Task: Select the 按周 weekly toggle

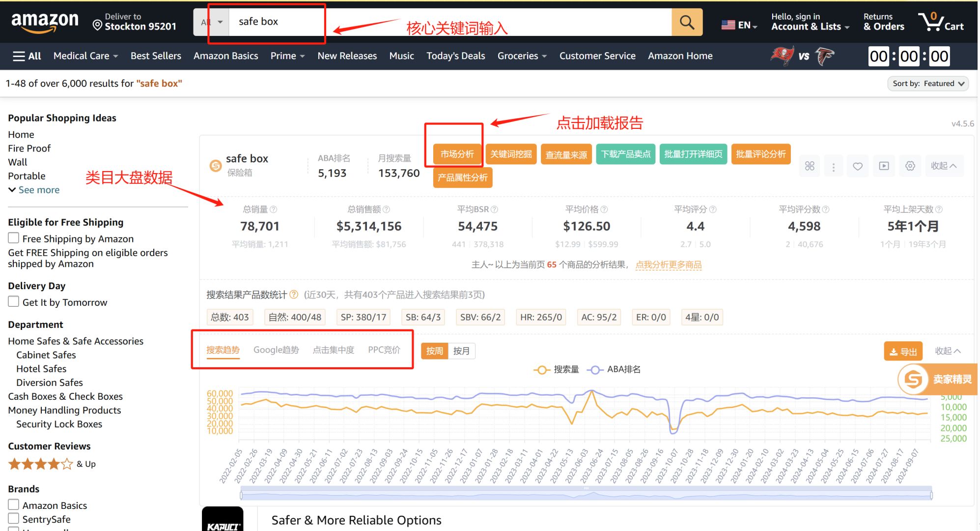Action: 435,351
